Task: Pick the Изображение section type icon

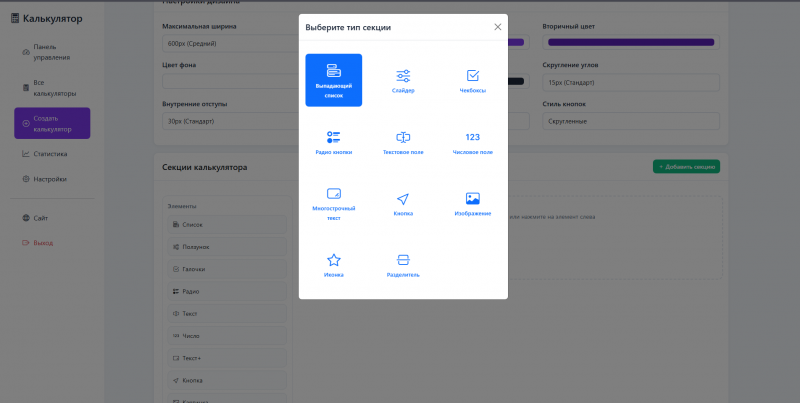Action: coord(472,198)
